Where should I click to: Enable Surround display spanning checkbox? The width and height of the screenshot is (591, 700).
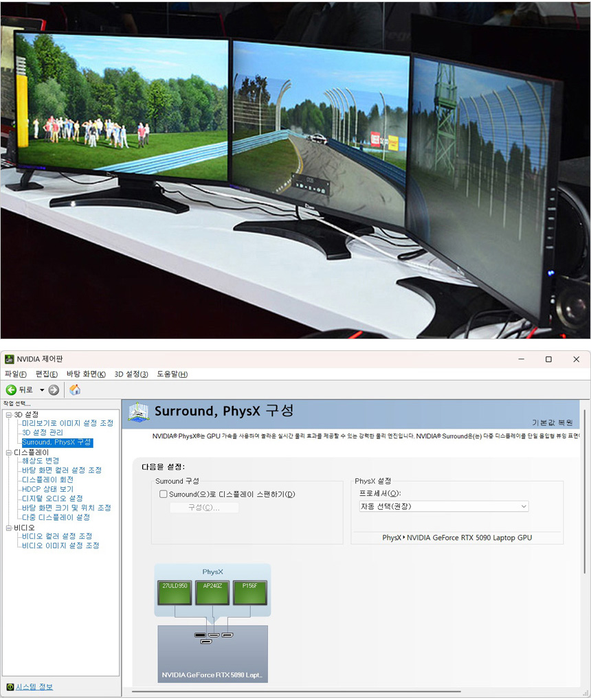point(164,494)
